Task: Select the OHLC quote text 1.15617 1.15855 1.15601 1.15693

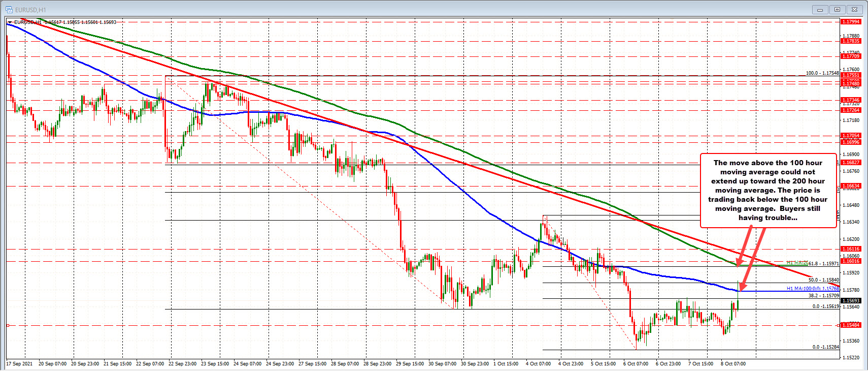Action: (80, 22)
